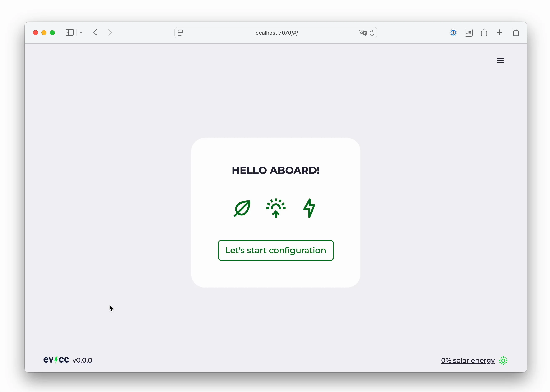Click the evcc logo in footer
The height and width of the screenshot is (392, 550).
(x=56, y=360)
